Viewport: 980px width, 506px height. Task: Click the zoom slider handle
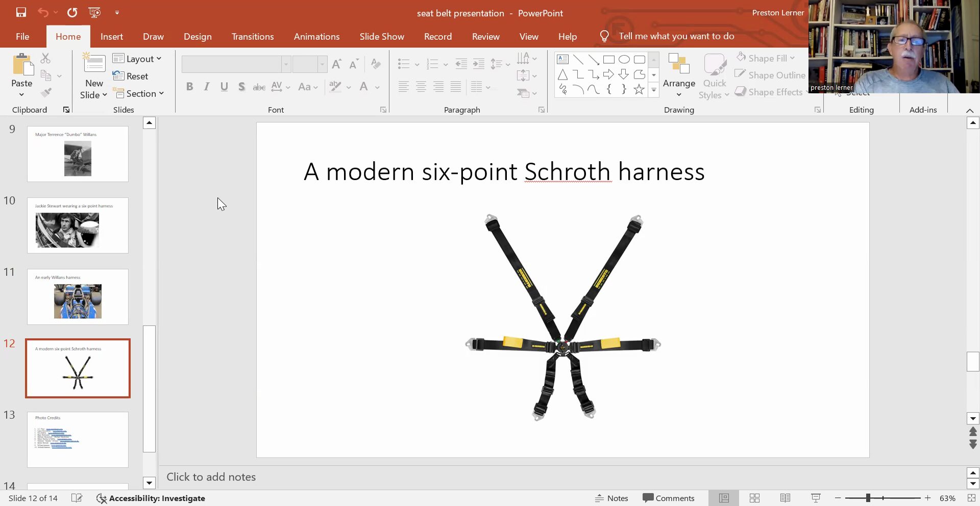pos(868,498)
